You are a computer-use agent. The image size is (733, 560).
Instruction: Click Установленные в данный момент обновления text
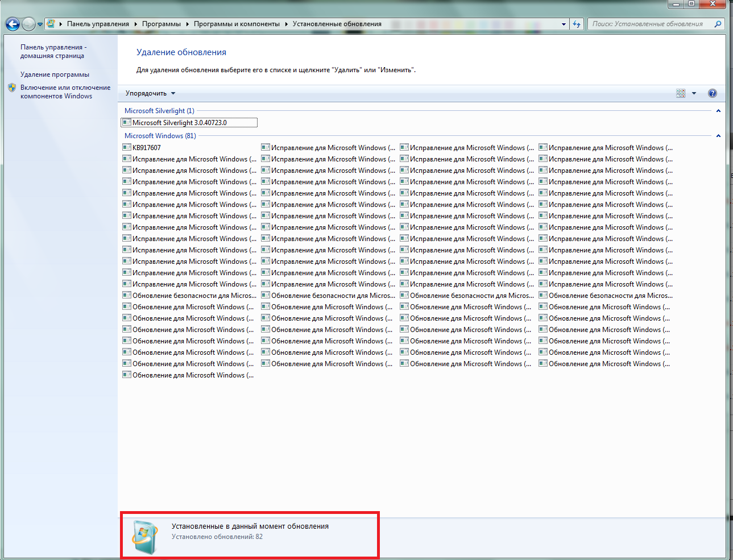coord(250,526)
